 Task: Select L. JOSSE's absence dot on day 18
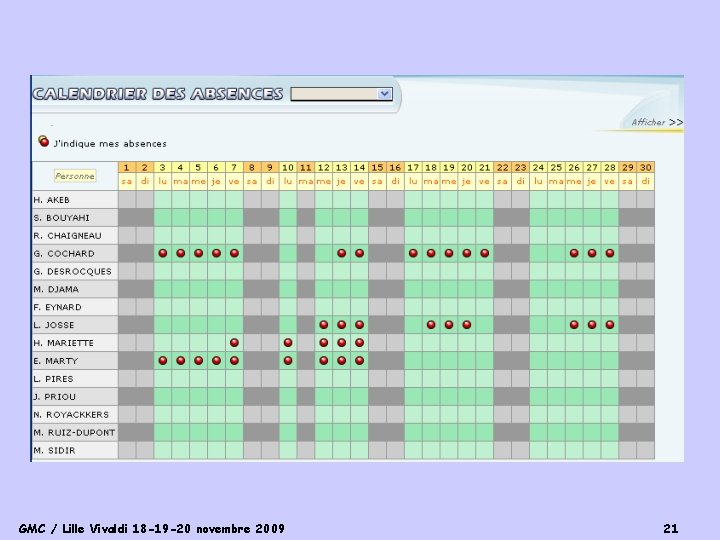(x=431, y=325)
